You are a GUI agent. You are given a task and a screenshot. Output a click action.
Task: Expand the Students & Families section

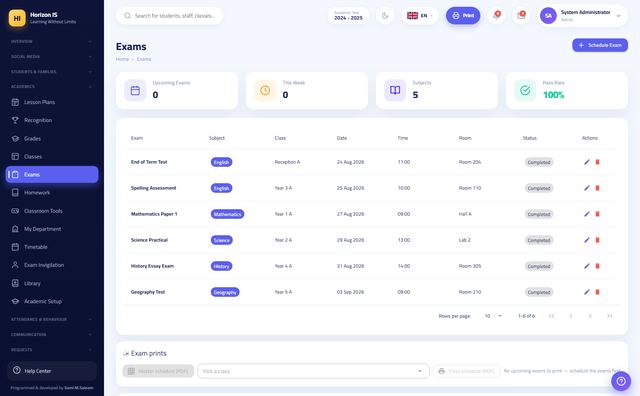pos(51,71)
